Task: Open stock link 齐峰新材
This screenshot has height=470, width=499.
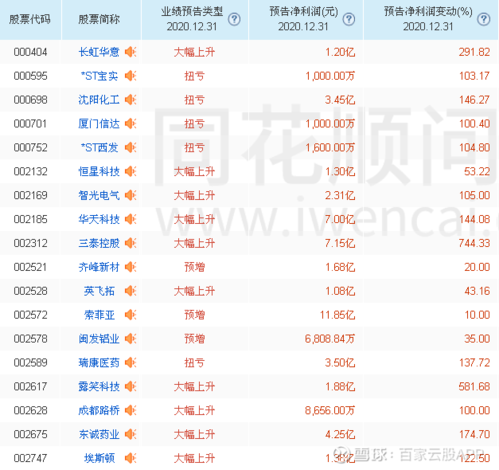Action: point(99,267)
